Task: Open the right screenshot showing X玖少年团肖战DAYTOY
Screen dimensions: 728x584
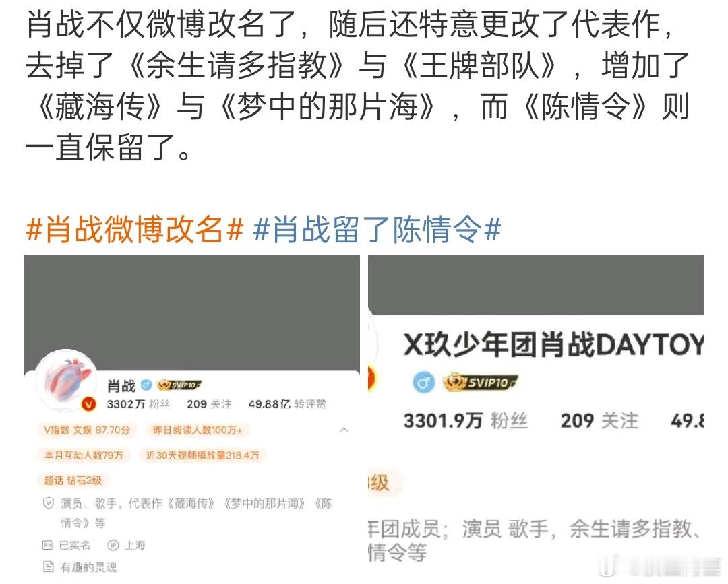Action: pyautogui.click(x=536, y=416)
